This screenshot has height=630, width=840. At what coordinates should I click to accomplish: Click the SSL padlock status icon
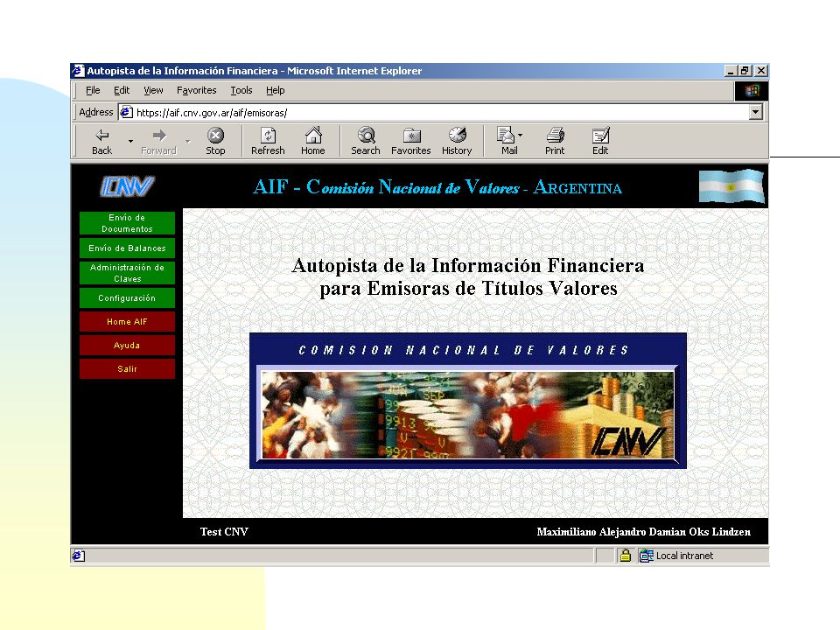pos(625,556)
